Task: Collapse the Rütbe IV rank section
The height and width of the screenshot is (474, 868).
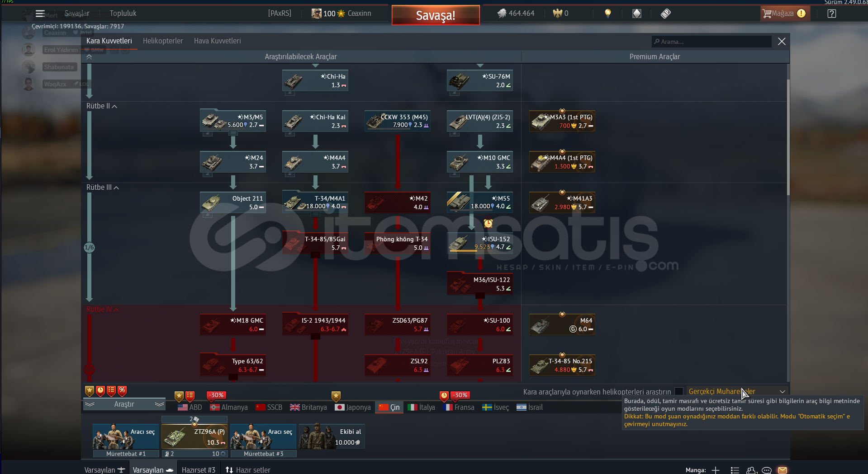Action: [x=103, y=310]
